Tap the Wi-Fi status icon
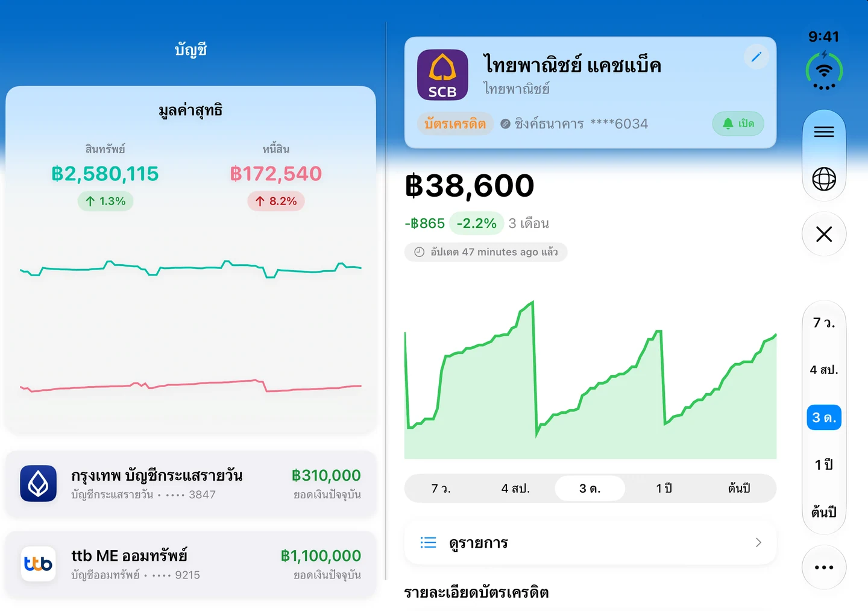Image resolution: width=868 pixels, height=611 pixels. [824, 71]
